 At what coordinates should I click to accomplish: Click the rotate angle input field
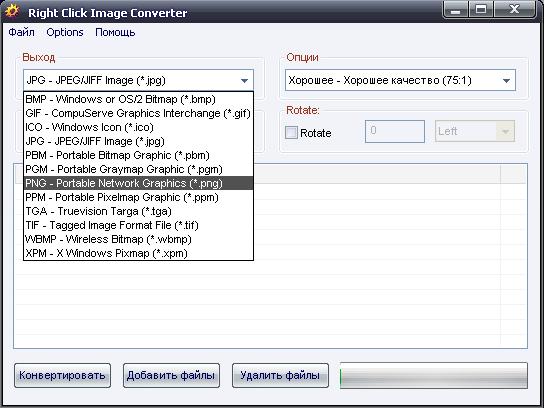(x=395, y=131)
